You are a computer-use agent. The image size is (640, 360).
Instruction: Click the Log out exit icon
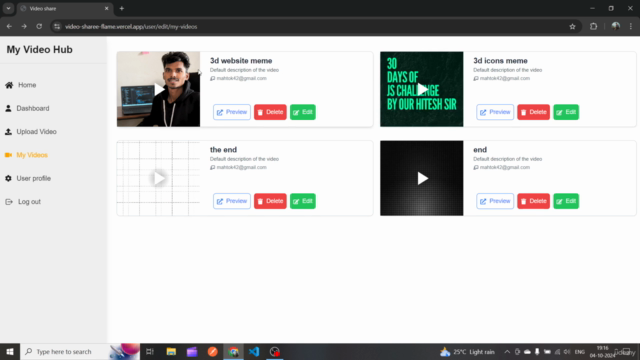[x=9, y=202]
